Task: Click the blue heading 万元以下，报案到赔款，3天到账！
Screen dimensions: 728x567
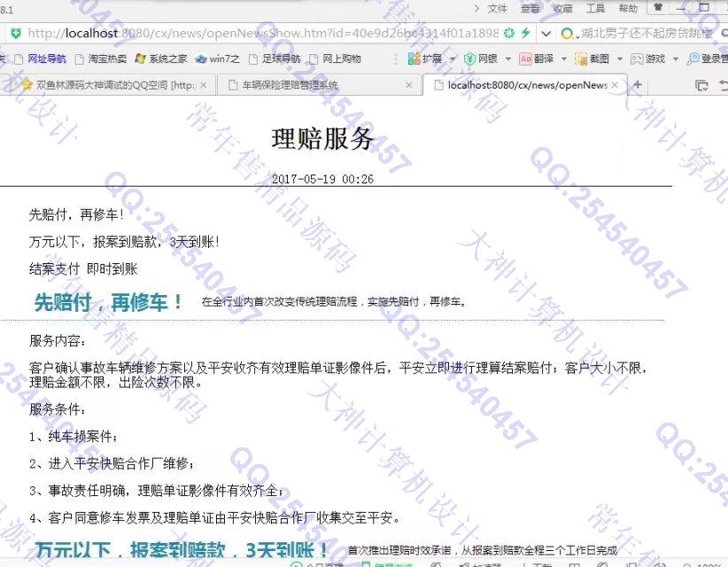Action: coord(182,550)
